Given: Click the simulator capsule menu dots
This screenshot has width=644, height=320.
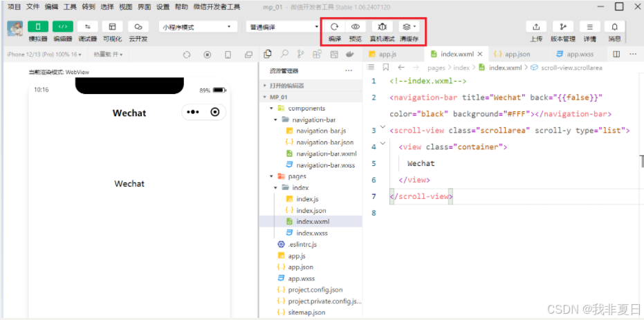Looking at the screenshot, I should pos(192,112).
